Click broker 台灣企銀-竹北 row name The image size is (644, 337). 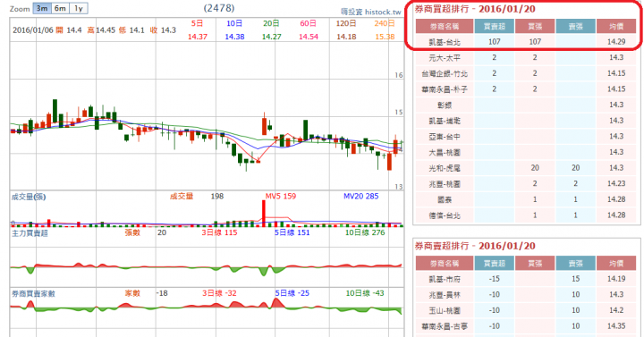[445, 73]
